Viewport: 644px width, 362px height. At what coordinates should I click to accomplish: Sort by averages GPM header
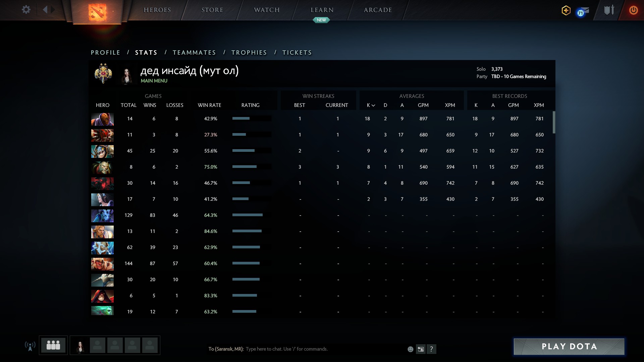(x=423, y=105)
